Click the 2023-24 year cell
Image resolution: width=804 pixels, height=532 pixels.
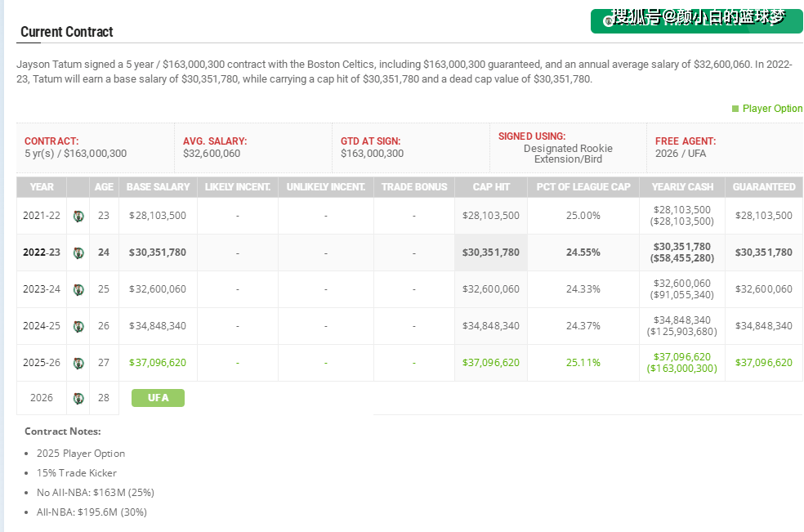coord(42,289)
